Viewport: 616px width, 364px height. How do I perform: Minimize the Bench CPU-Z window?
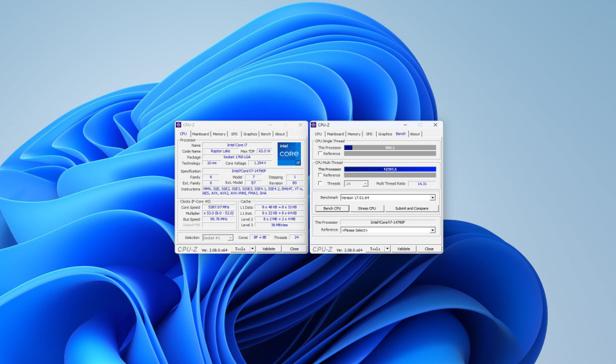click(x=406, y=125)
